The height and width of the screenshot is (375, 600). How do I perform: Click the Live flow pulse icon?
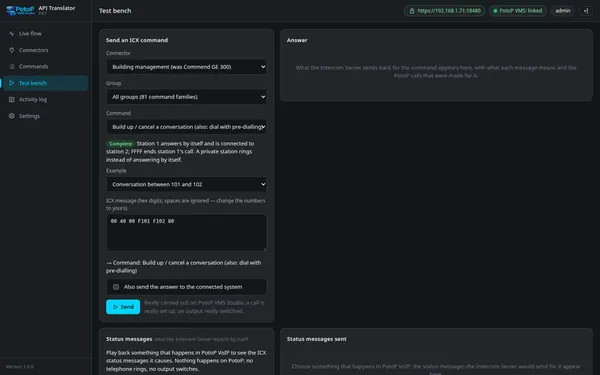[x=11, y=34]
